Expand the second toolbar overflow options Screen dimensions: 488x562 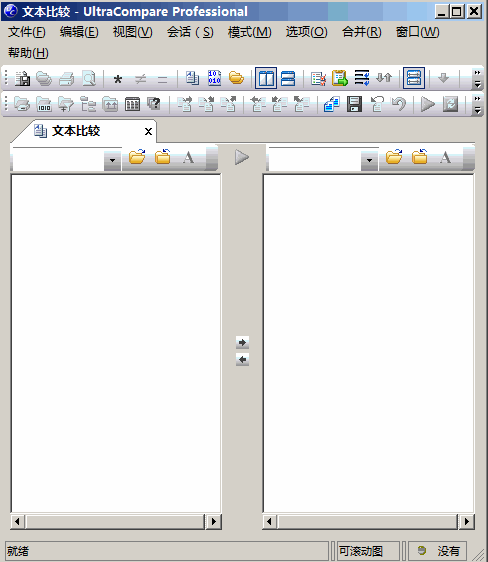(x=477, y=104)
